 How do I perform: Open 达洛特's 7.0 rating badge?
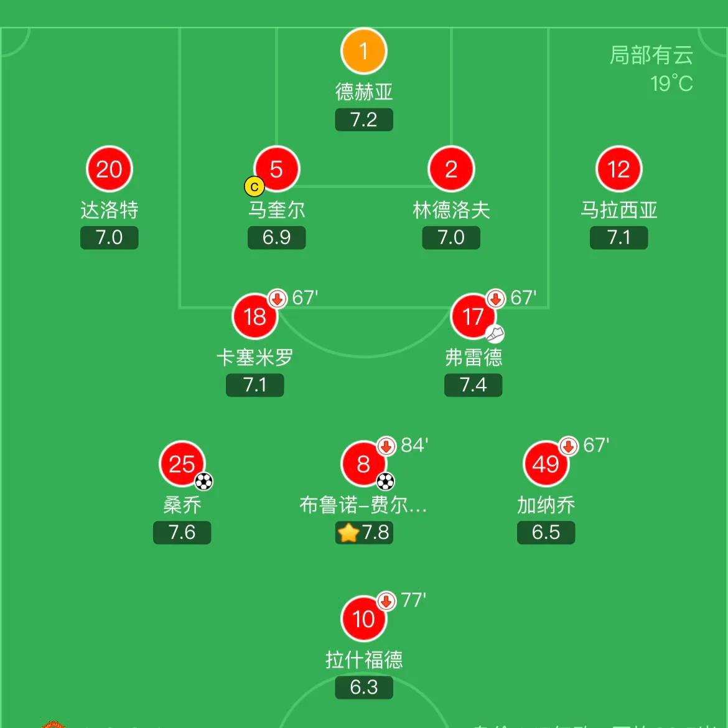(110, 237)
